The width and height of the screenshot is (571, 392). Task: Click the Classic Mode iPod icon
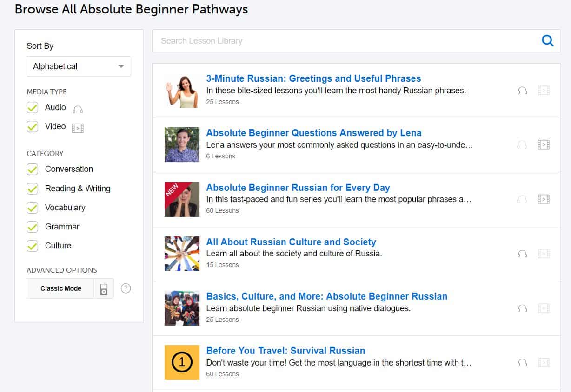pyautogui.click(x=104, y=288)
